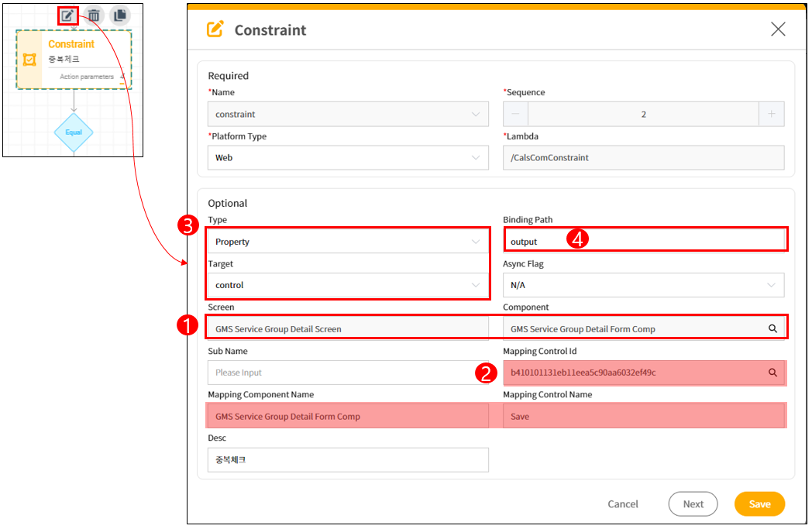Image resolution: width=812 pixels, height=529 pixels.
Task: Open the Platform Type dropdown showing Web
Action: [348, 158]
